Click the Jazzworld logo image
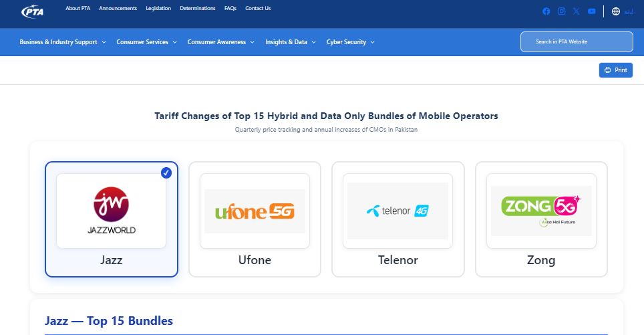Viewport: 644px width, 335px height. point(112,211)
